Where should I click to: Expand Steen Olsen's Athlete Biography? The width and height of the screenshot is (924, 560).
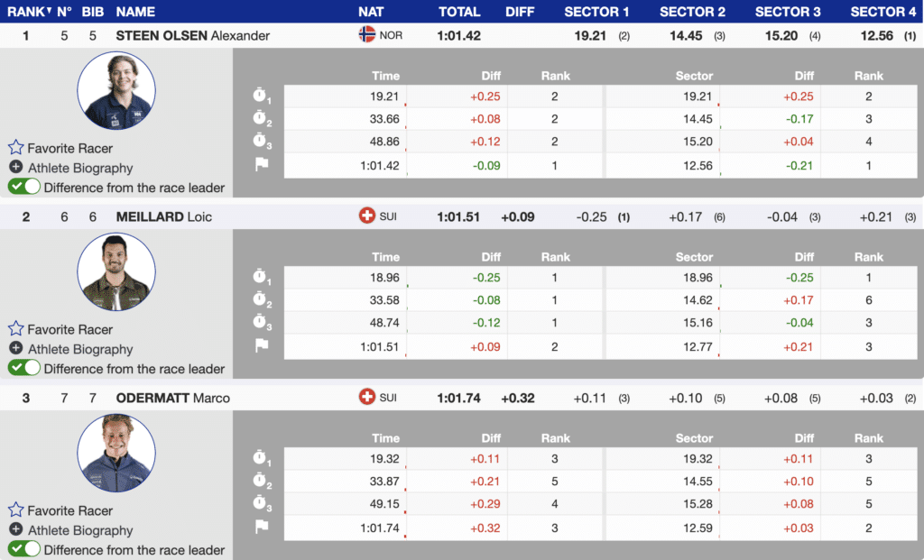tap(15, 168)
